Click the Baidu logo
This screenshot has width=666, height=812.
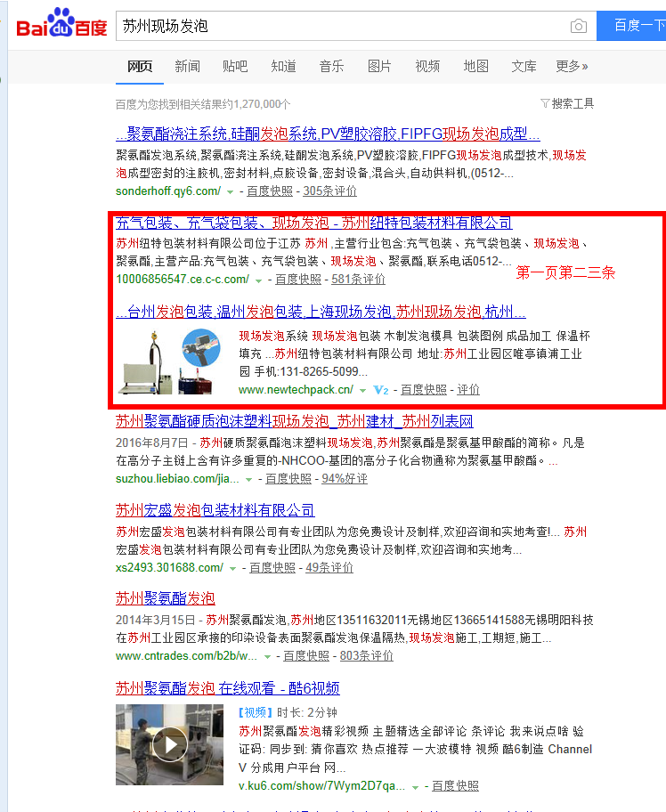click(x=61, y=25)
